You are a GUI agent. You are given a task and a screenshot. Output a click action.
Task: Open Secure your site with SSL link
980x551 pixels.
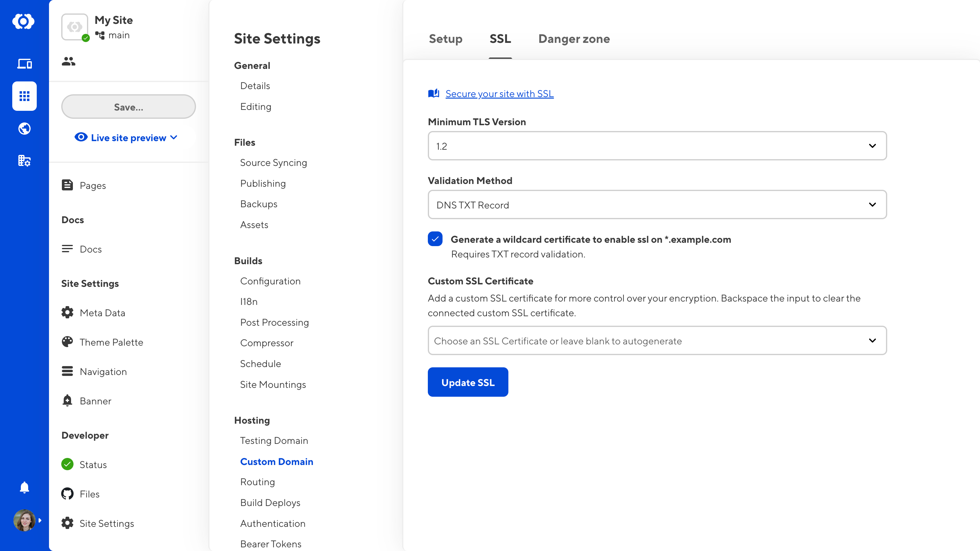tap(499, 94)
